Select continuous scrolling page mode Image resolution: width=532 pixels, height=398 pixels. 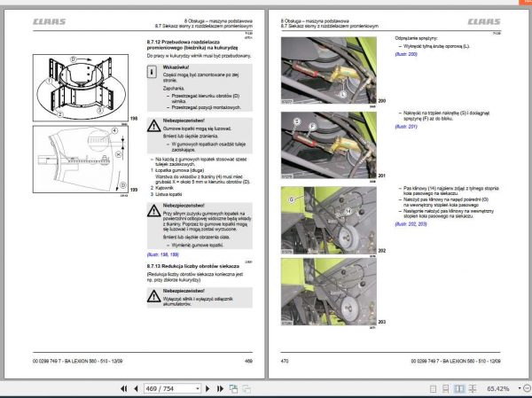(x=446, y=389)
